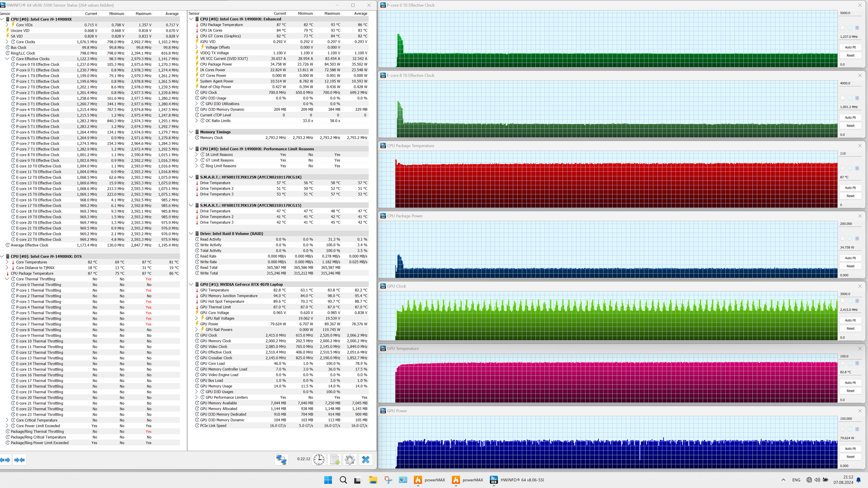
Task: Click Auto Fit on CPU Package Temperature graph
Action: [x=850, y=188]
